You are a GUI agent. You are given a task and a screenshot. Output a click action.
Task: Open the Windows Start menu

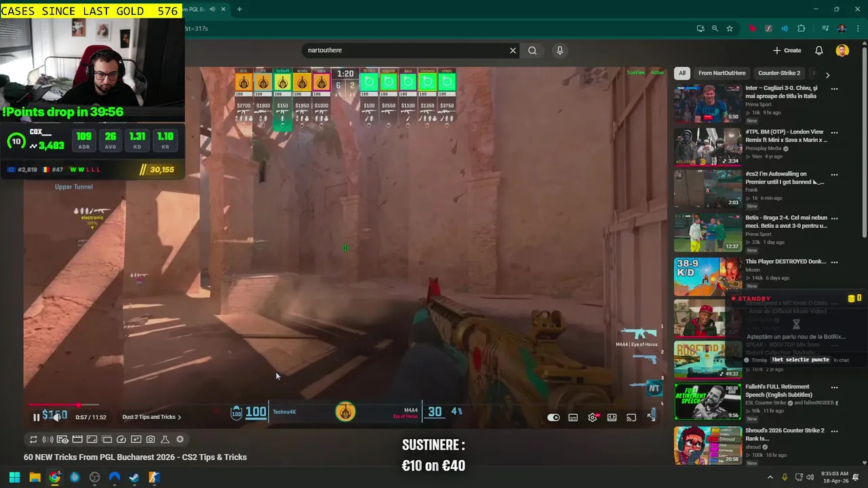(x=15, y=477)
